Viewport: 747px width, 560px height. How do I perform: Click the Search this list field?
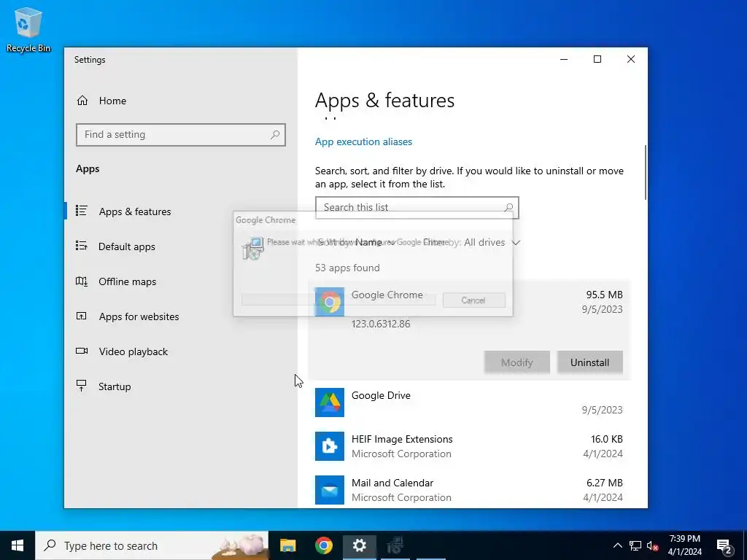417,208
